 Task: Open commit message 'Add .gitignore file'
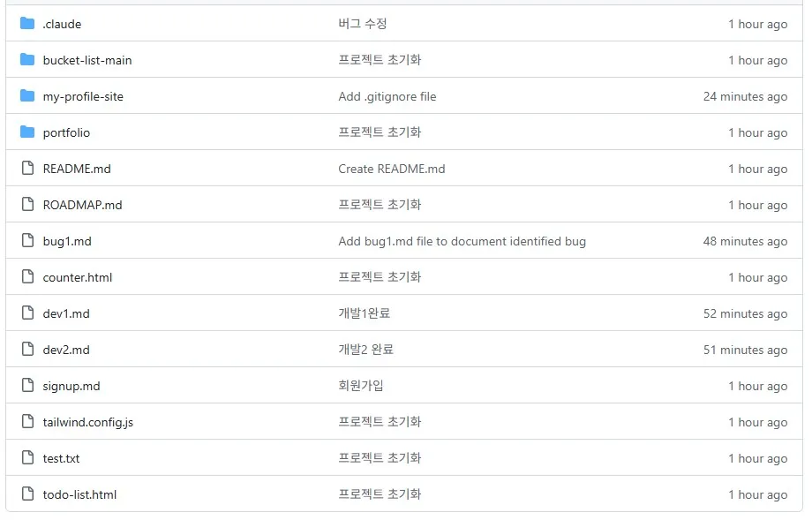click(x=387, y=96)
